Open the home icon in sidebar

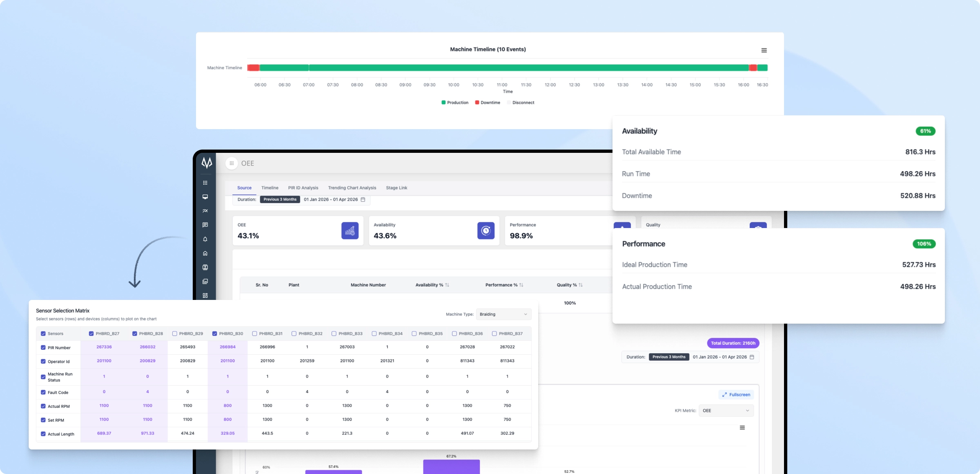click(205, 253)
